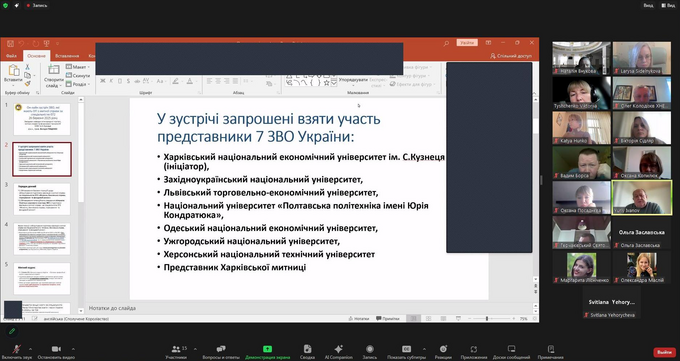Click green Демонстрация экрана share button

pos(268,351)
